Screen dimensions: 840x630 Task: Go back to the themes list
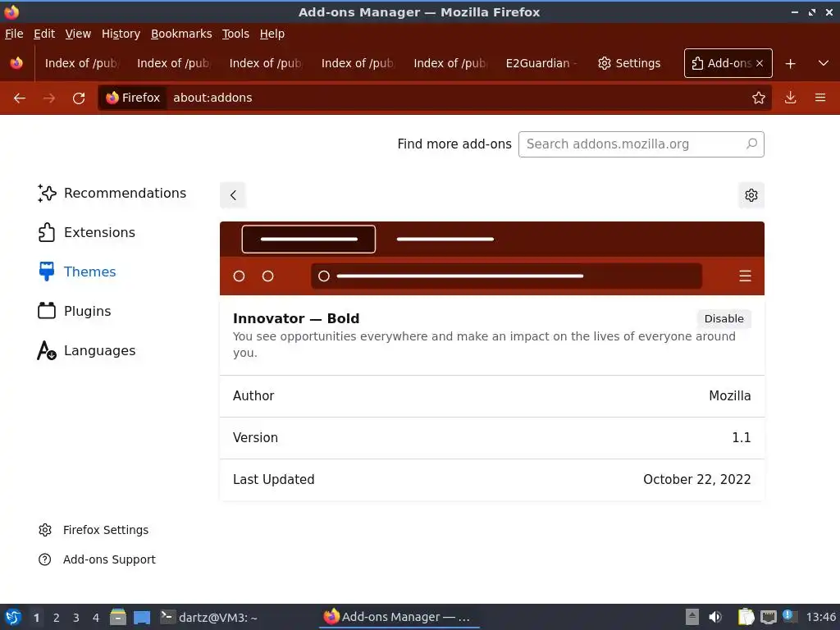[x=233, y=195]
